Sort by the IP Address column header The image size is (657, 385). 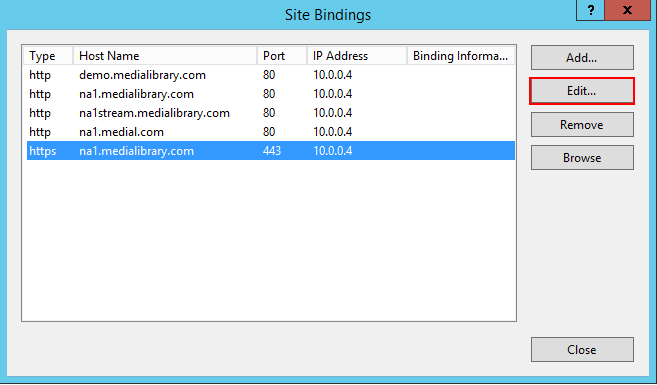coord(357,56)
